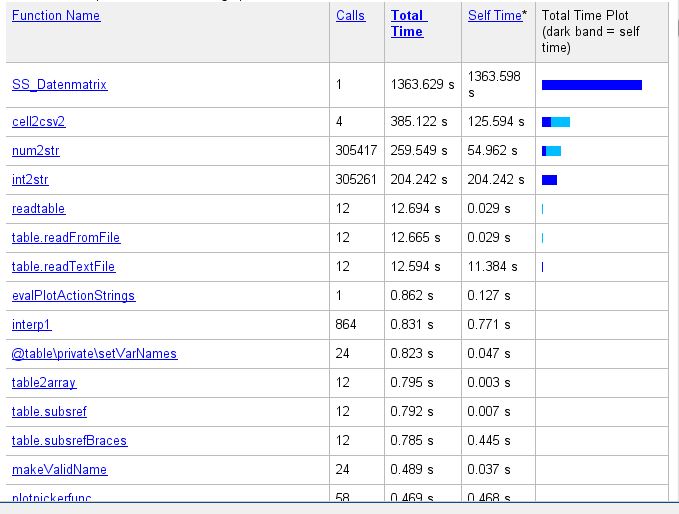Click the table.readFromFile link
The width and height of the screenshot is (679, 514).
66,238
